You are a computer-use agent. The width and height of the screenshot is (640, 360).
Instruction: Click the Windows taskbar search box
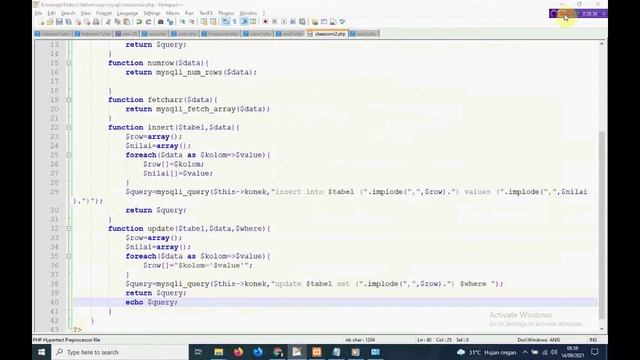click(120, 352)
